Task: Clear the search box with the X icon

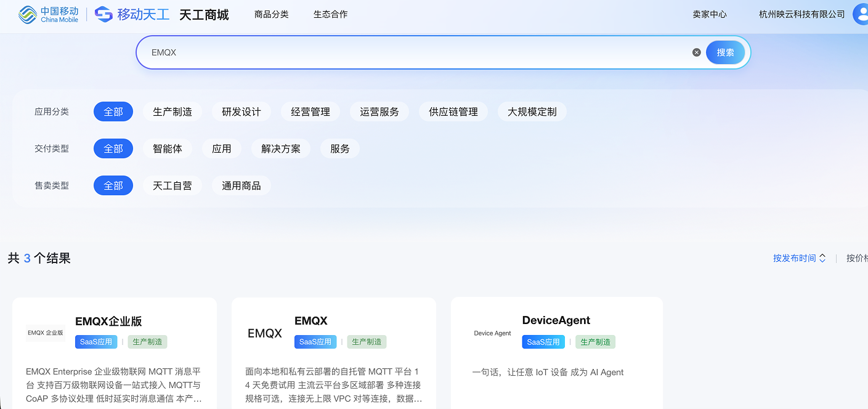Action: [x=697, y=52]
